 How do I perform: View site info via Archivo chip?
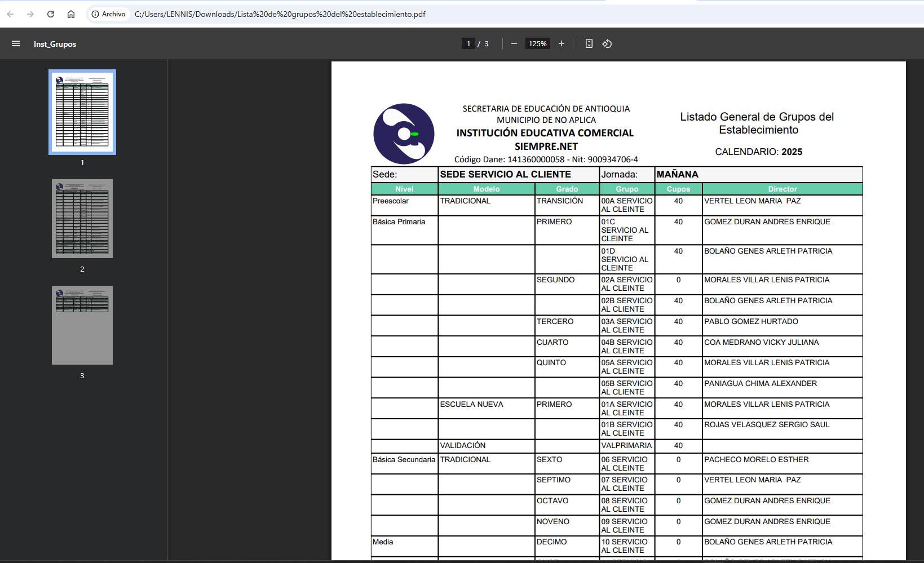[109, 14]
